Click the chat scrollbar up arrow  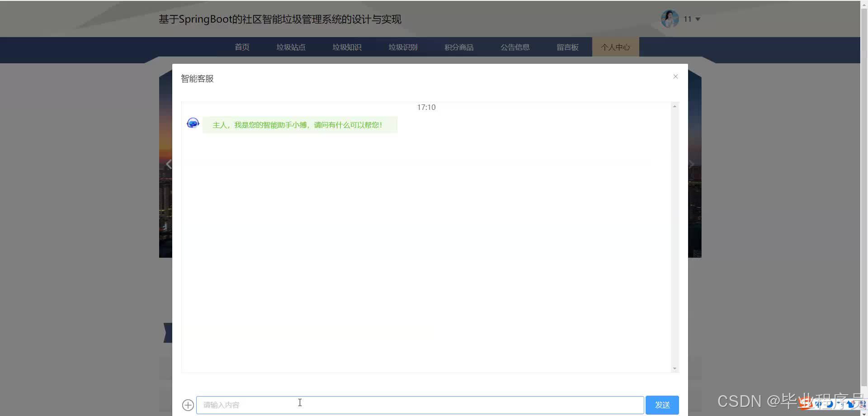[x=675, y=106]
